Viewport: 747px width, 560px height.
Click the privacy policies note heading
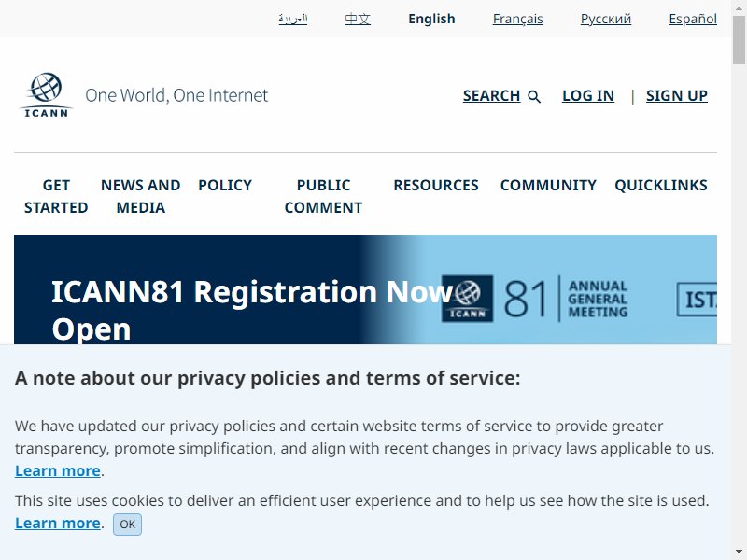click(268, 378)
